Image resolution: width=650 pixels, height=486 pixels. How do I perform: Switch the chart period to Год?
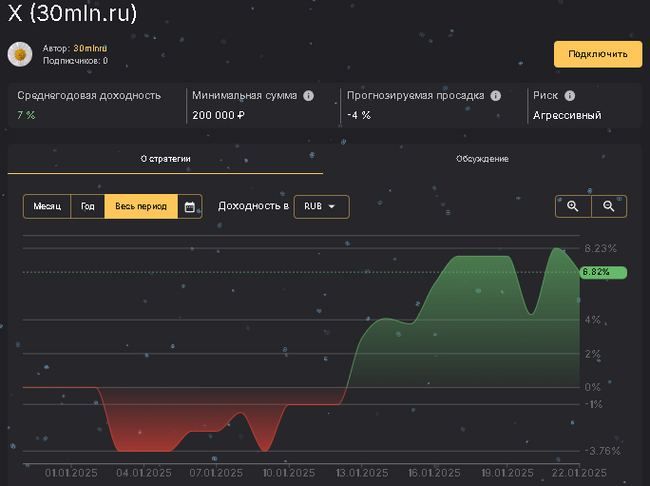click(x=88, y=207)
